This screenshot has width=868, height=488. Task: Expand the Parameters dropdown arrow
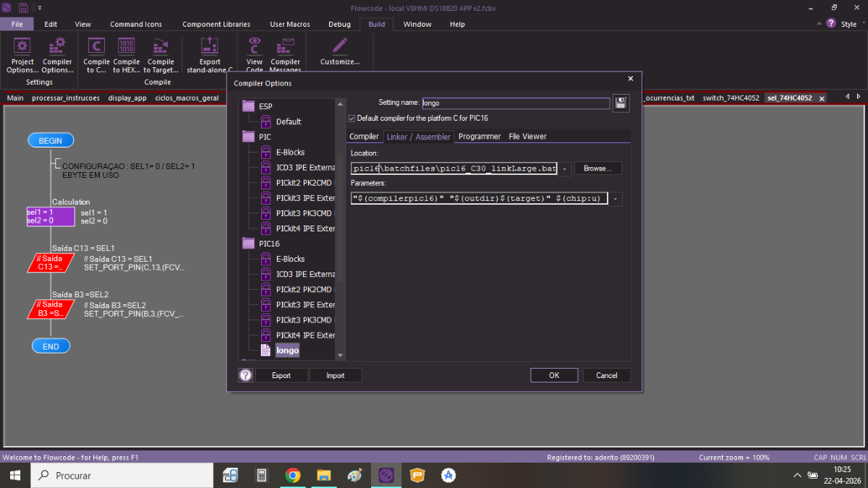615,199
